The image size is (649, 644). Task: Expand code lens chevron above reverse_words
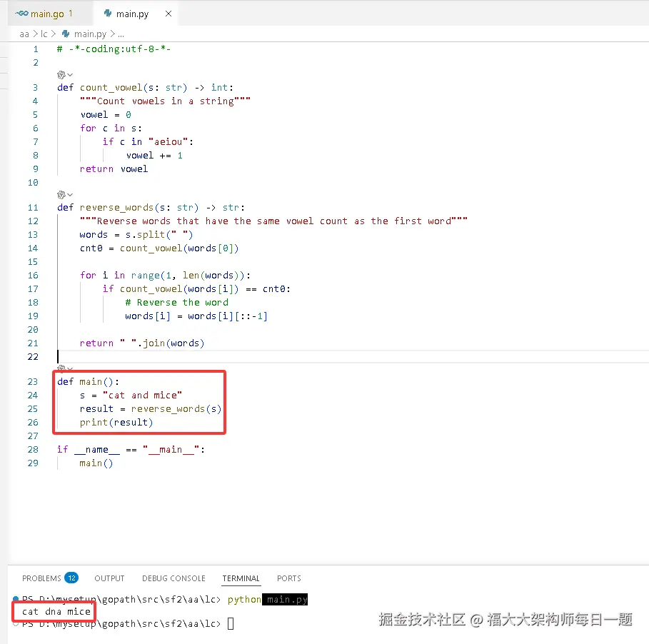70,194
